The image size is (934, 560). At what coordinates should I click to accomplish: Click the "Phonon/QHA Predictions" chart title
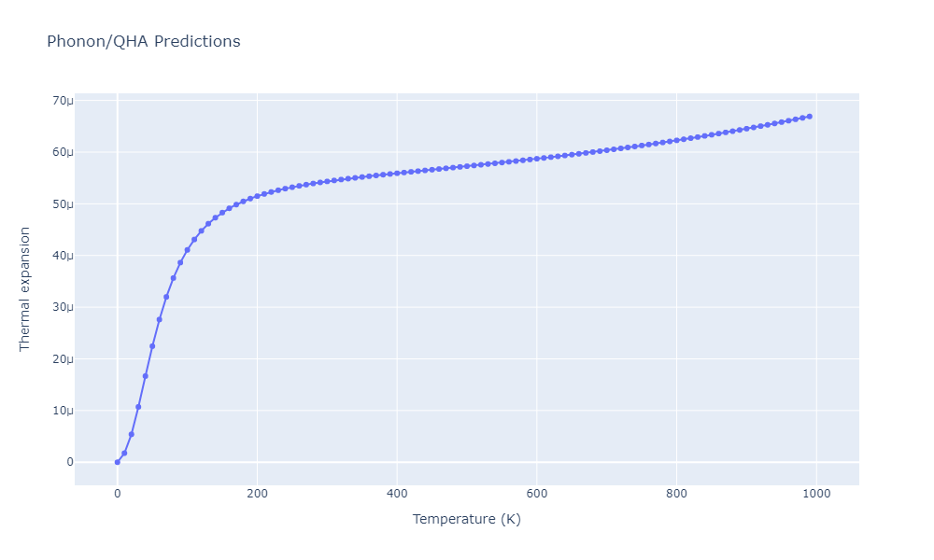click(x=143, y=42)
